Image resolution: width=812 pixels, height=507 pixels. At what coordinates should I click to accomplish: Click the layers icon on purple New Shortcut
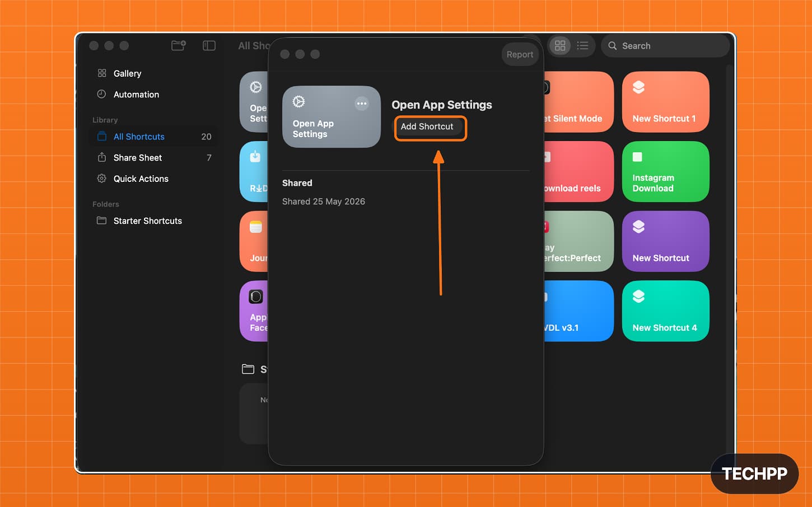[x=638, y=227]
